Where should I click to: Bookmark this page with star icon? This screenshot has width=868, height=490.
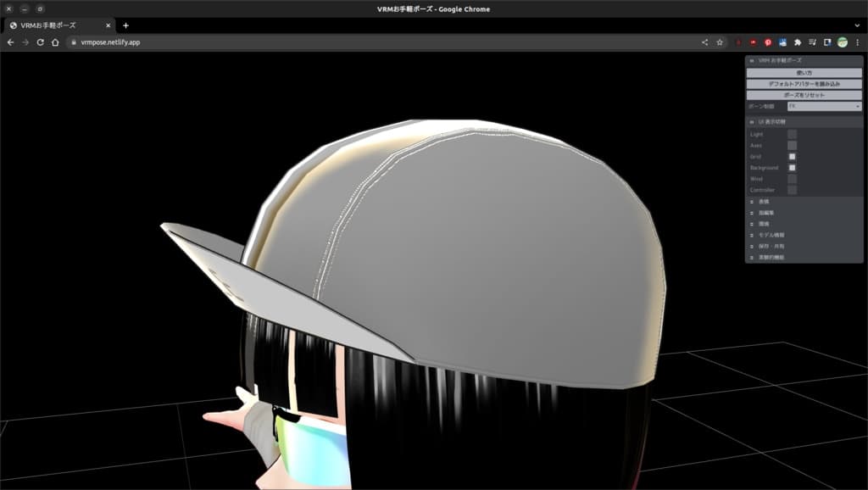[720, 42]
